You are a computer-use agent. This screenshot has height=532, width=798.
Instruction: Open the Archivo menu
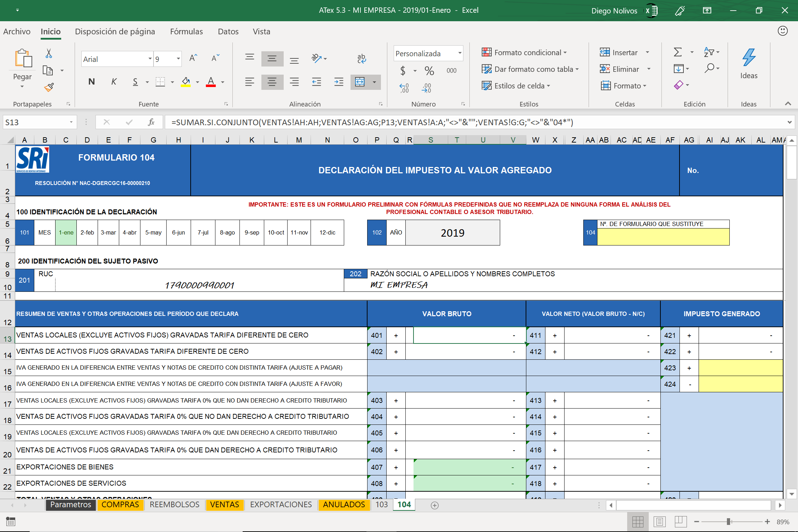[x=17, y=31]
